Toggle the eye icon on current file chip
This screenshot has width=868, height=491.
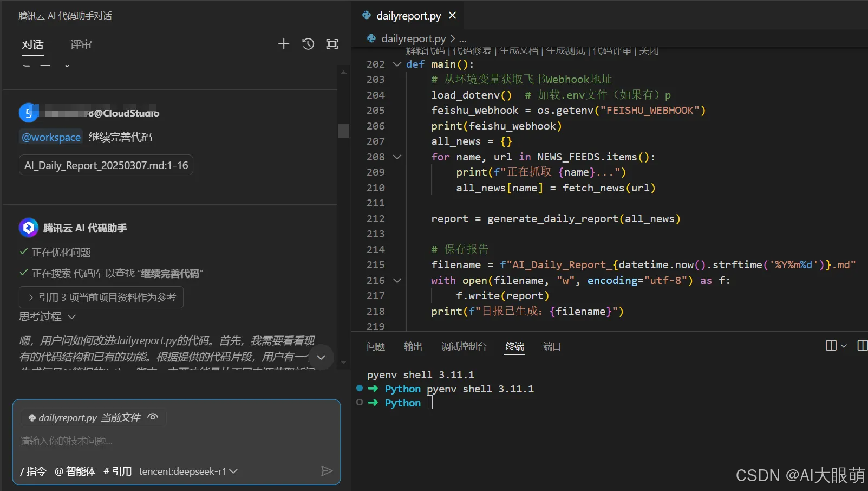click(153, 417)
